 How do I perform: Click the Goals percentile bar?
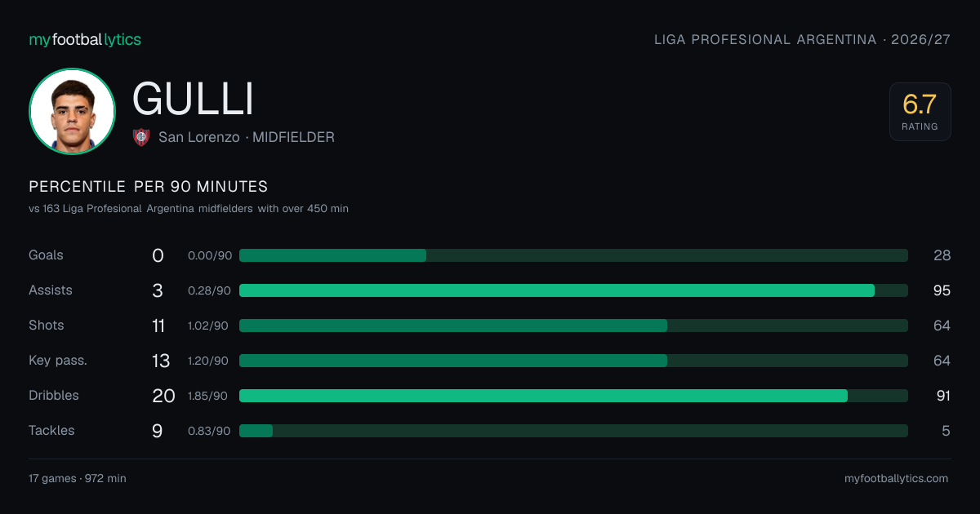573,255
